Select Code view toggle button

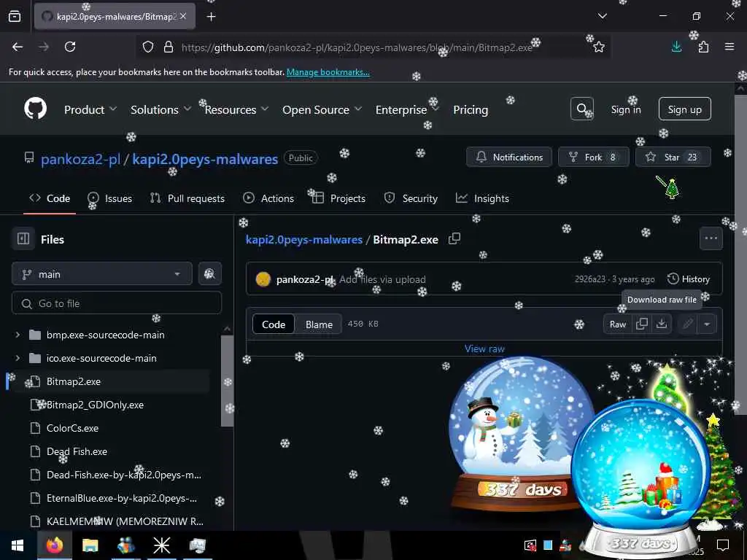click(x=274, y=324)
